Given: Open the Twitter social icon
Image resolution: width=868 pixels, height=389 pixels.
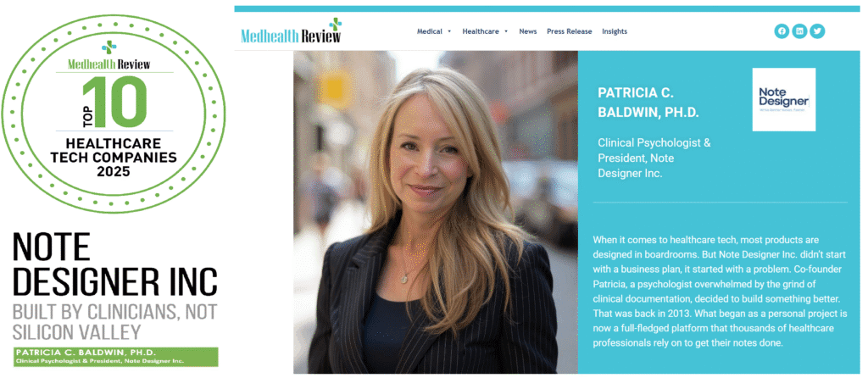Looking at the screenshot, I should [817, 31].
